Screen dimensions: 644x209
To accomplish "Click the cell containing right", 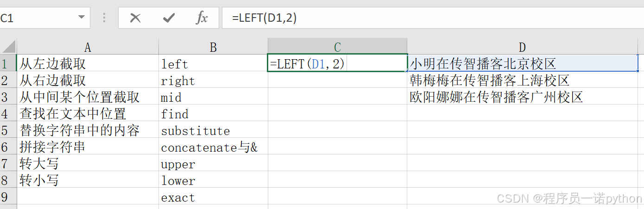I will click(213, 80).
